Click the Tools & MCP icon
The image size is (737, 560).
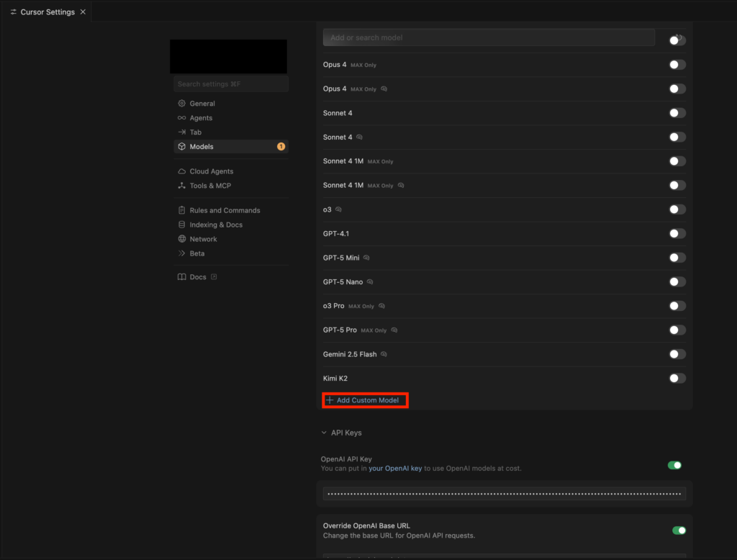tap(182, 186)
